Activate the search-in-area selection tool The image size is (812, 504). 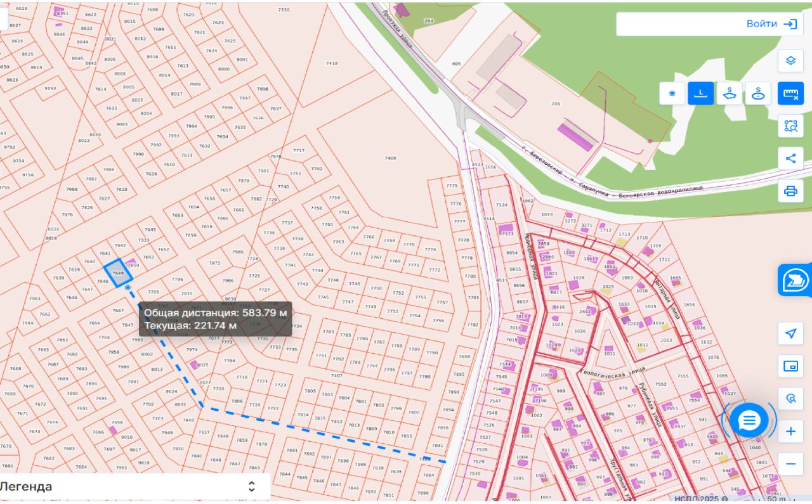coord(790,126)
